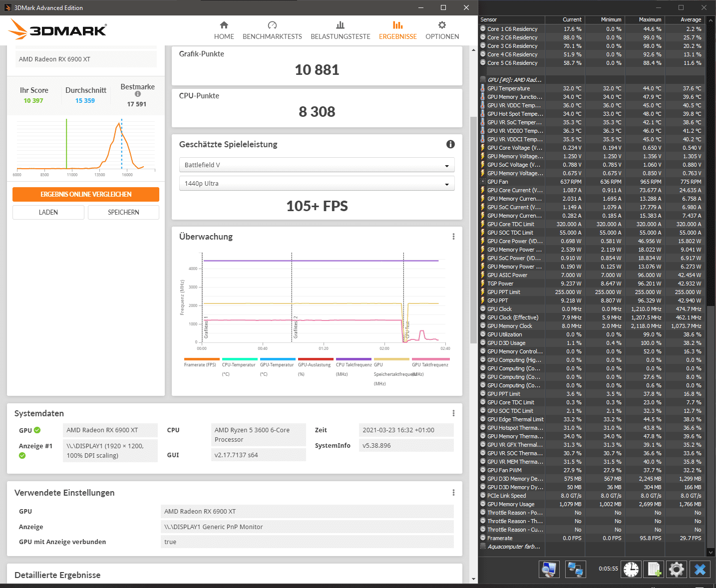The image size is (716, 588).
Task: Click thermometer icon of GPU Temperature row
Action: point(483,88)
